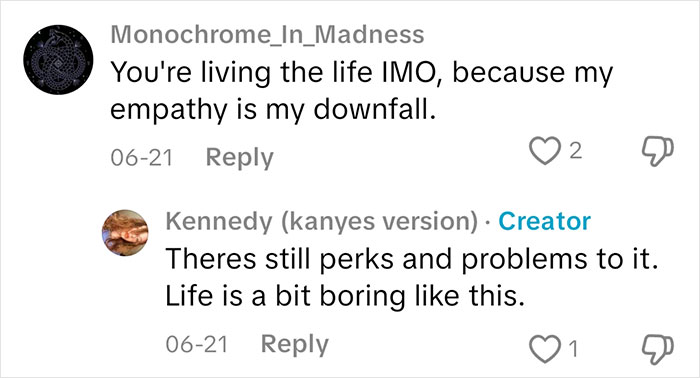Select text 'Theres still perks and problems'
This screenshot has width=700, height=378.
tap(376, 259)
